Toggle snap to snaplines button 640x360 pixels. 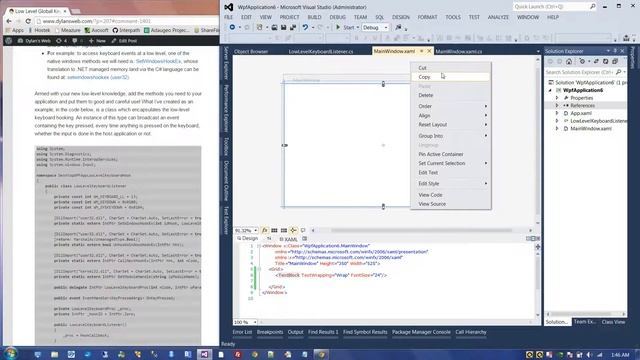pyautogui.click(x=293, y=231)
